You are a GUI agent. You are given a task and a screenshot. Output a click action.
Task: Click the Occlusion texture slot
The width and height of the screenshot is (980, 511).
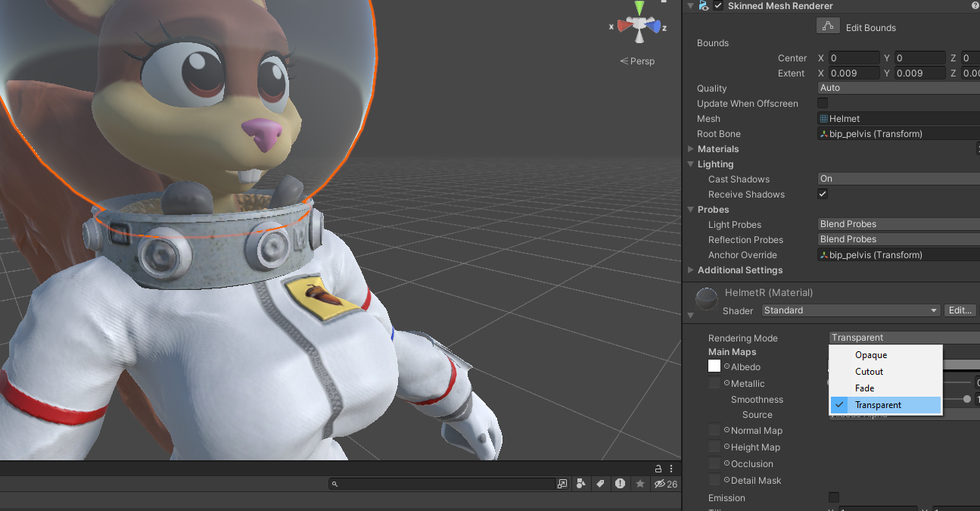(x=714, y=463)
